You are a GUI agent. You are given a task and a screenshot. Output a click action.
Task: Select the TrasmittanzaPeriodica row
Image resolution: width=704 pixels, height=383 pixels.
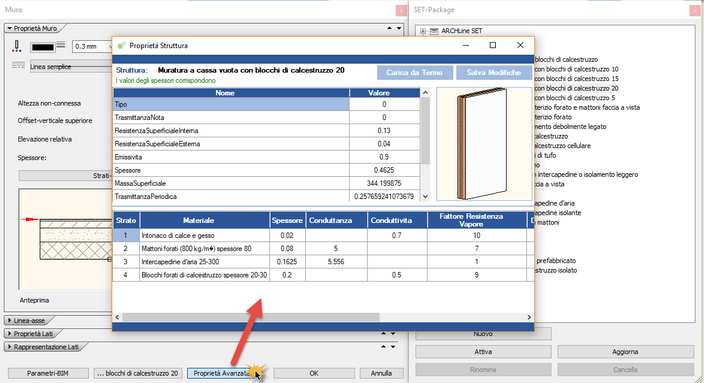(x=267, y=196)
